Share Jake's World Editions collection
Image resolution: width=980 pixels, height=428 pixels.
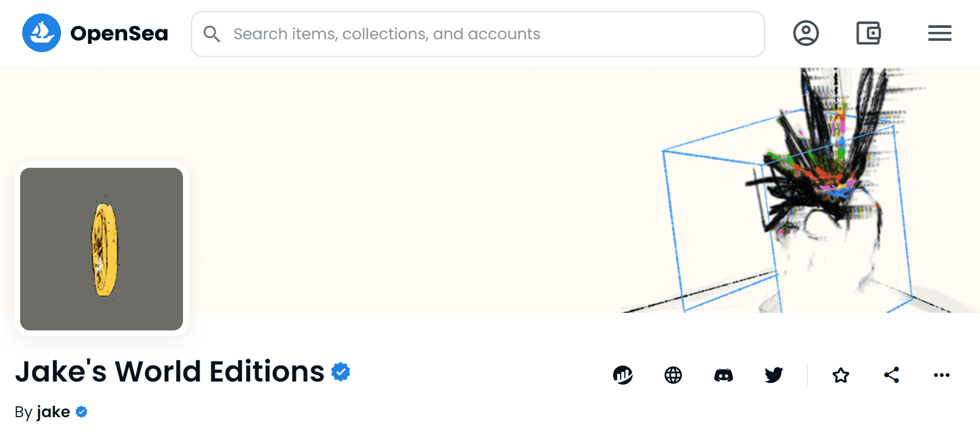pyautogui.click(x=891, y=375)
